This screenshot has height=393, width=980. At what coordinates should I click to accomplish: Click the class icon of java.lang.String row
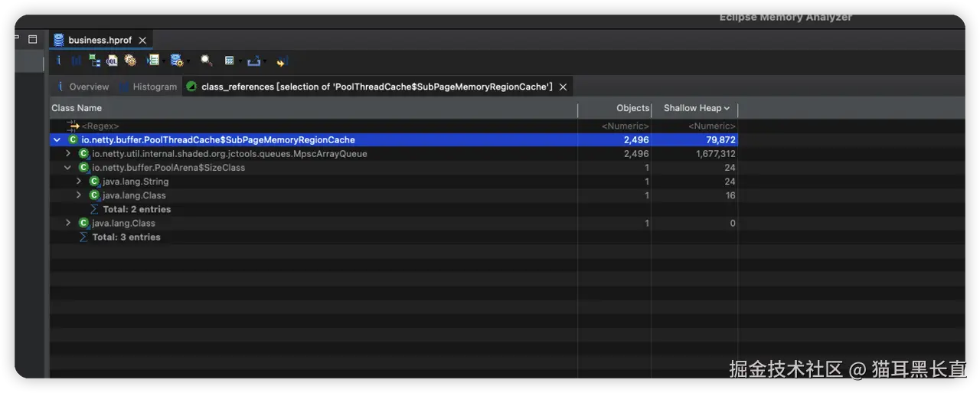pos(94,182)
